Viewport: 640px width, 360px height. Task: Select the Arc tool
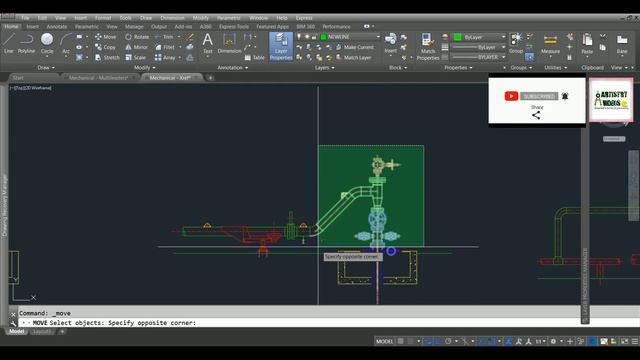[x=66, y=44]
